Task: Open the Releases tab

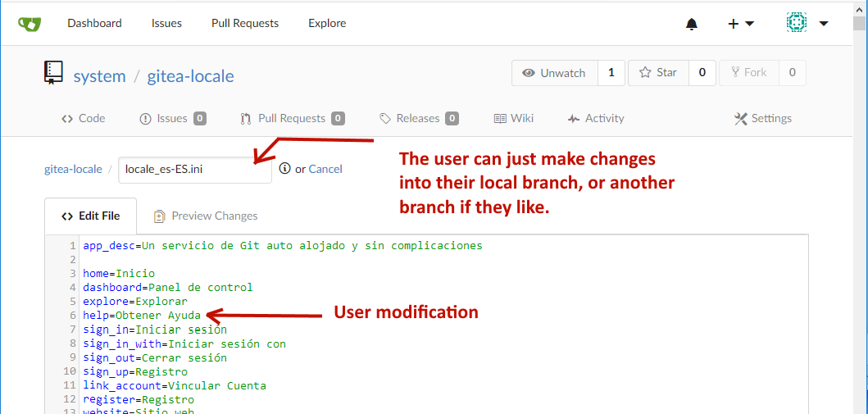Action: click(419, 118)
